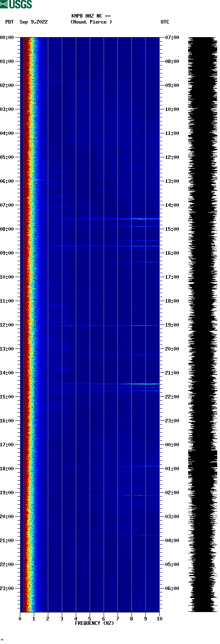Click the PDT time label '15:00'
The image size is (220, 644).
pos(7,397)
